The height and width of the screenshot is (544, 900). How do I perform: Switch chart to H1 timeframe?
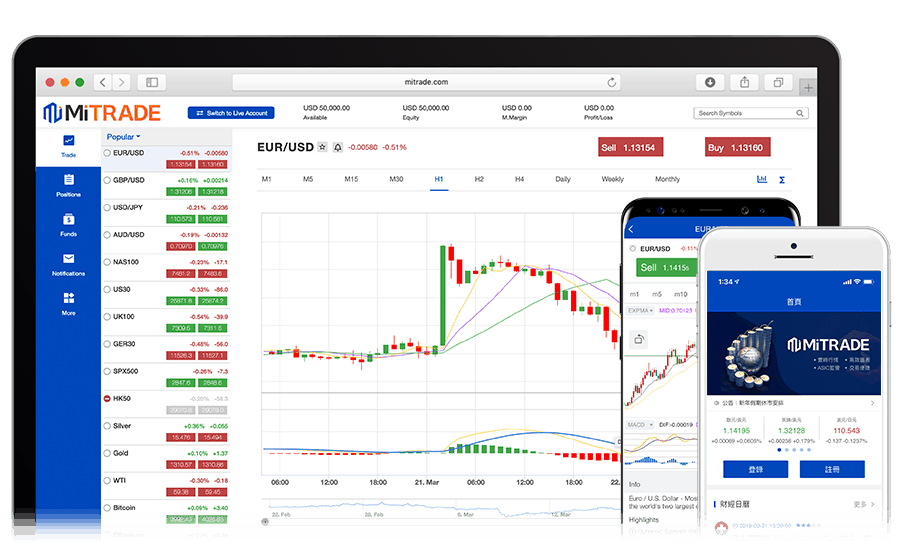tap(439, 179)
